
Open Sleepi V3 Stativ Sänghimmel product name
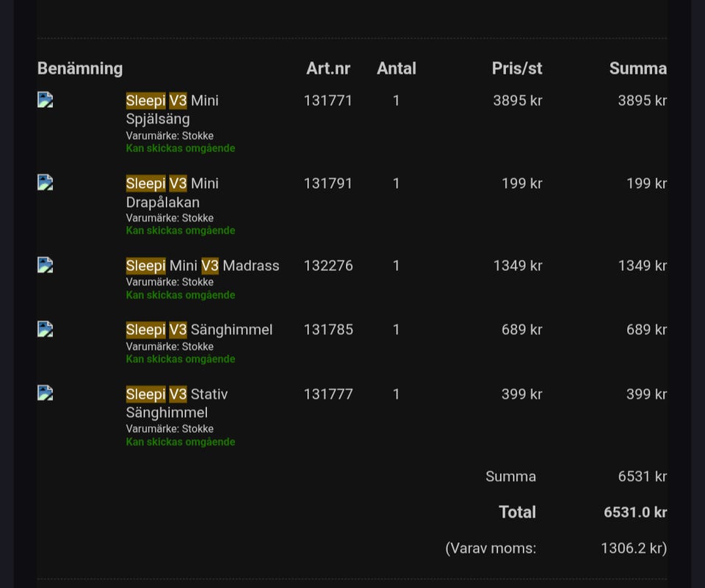[176, 403]
